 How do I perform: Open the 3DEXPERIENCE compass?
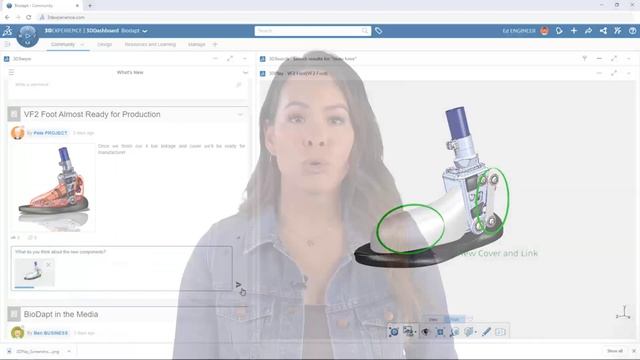(27, 36)
